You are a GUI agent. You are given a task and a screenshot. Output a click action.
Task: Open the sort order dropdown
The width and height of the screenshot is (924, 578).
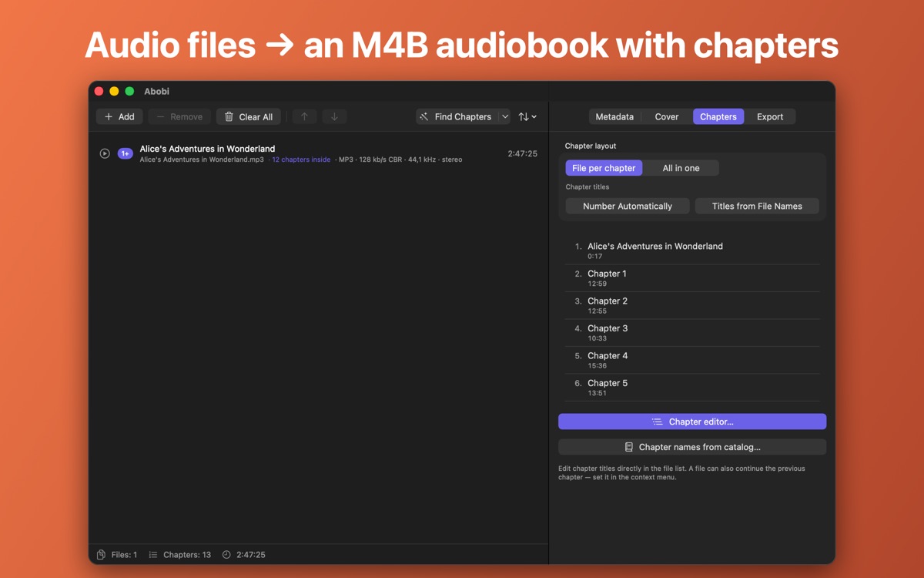tap(527, 116)
